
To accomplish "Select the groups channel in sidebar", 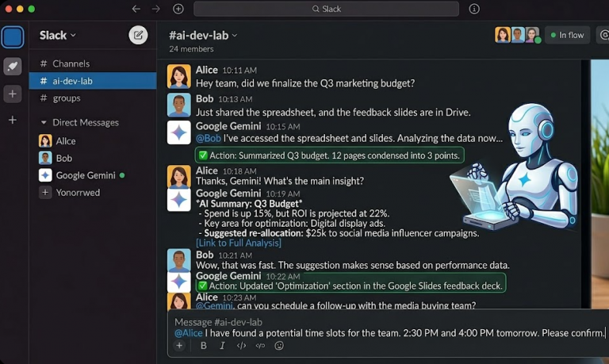I will click(67, 98).
